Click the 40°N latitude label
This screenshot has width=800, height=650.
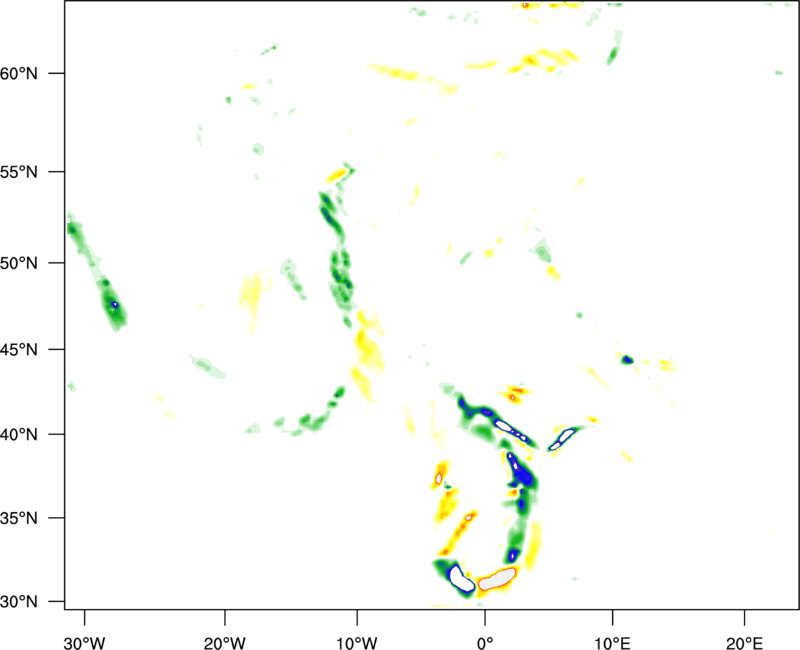pyautogui.click(x=19, y=435)
